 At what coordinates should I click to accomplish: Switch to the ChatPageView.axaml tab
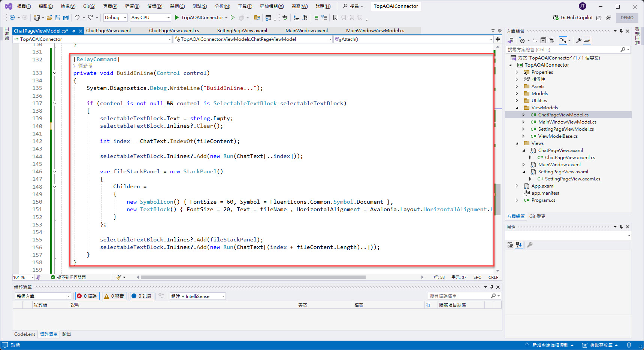click(108, 31)
